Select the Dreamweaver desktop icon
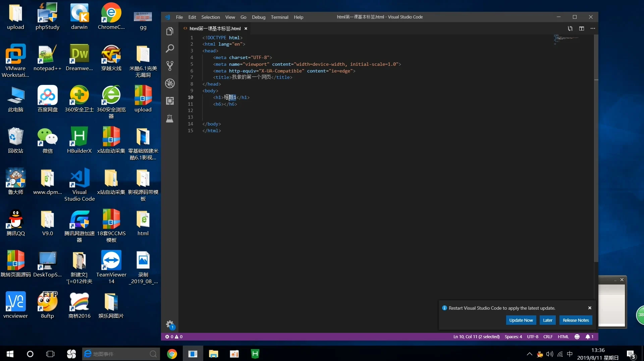644x361 pixels. [x=79, y=58]
